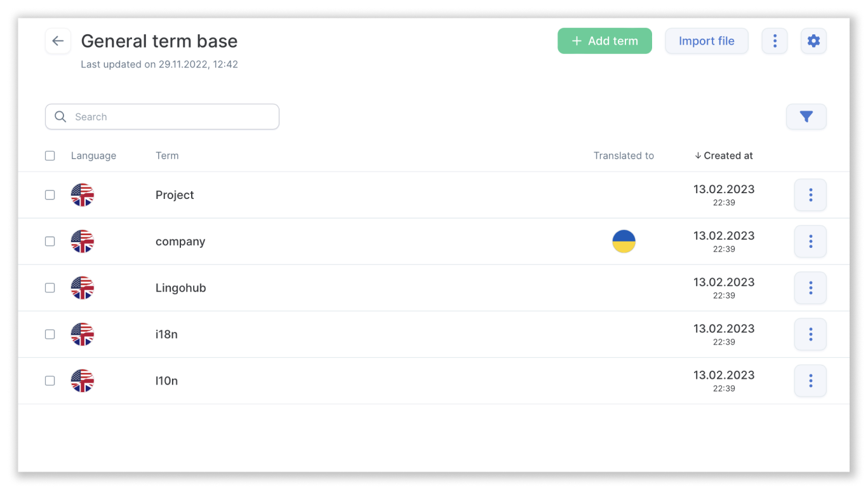The image size is (868, 490).
Task: Open three-dot menu for l10n row
Action: [x=810, y=381]
